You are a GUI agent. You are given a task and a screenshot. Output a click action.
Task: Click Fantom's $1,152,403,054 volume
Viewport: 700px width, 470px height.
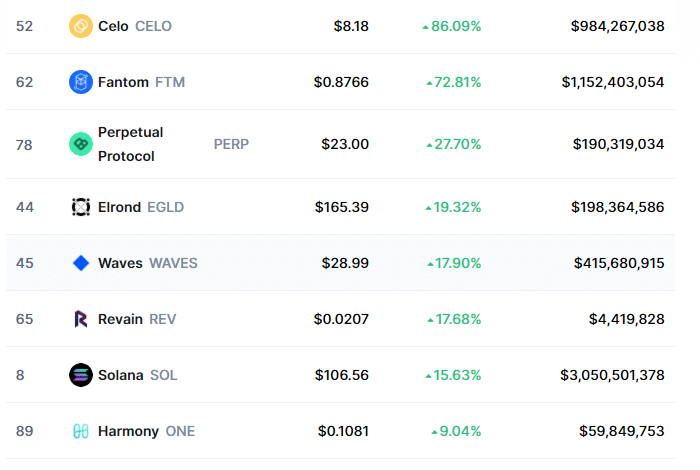pos(612,82)
